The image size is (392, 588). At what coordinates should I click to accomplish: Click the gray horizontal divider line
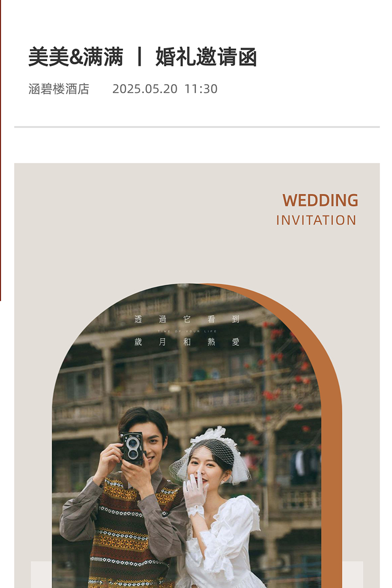pos(197,127)
